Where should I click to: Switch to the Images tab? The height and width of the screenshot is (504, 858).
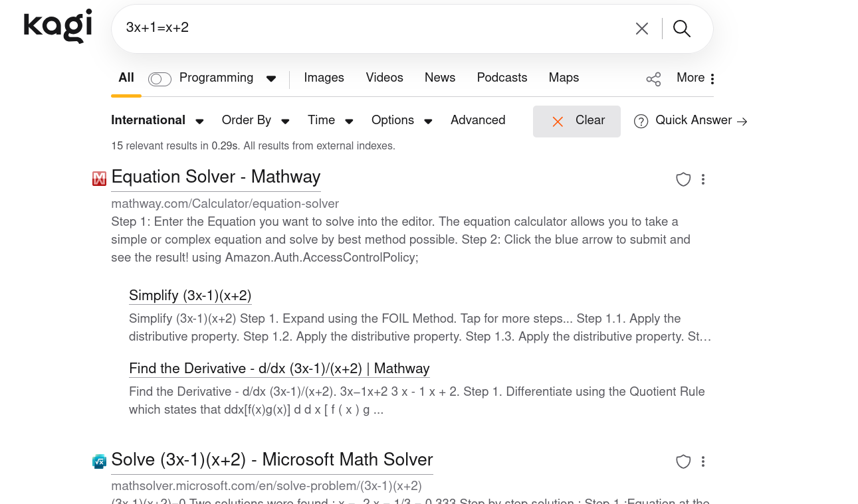[x=324, y=78]
